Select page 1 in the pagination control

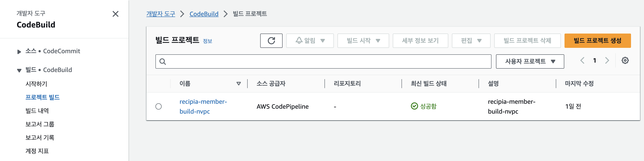click(595, 60)
